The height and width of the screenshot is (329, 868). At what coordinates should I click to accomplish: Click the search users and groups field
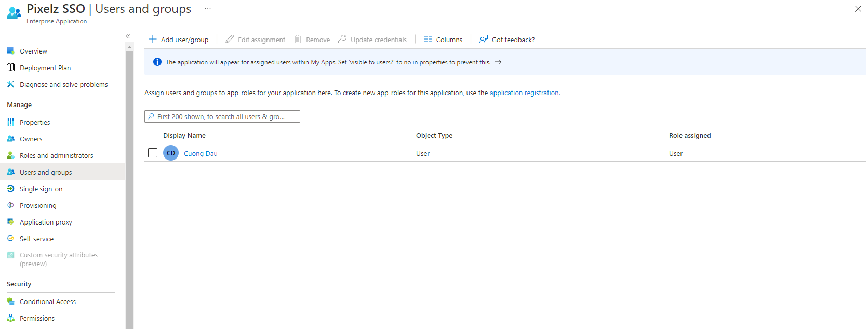click(x=222, y=116)
